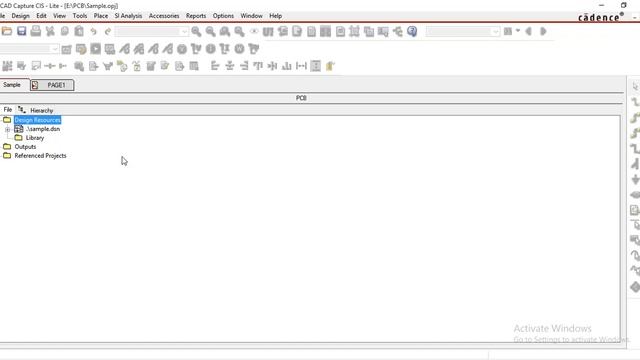The height and width of the screenshot is (360, 640).
Task: Open Help with the question mark icon
Action: 412,31
